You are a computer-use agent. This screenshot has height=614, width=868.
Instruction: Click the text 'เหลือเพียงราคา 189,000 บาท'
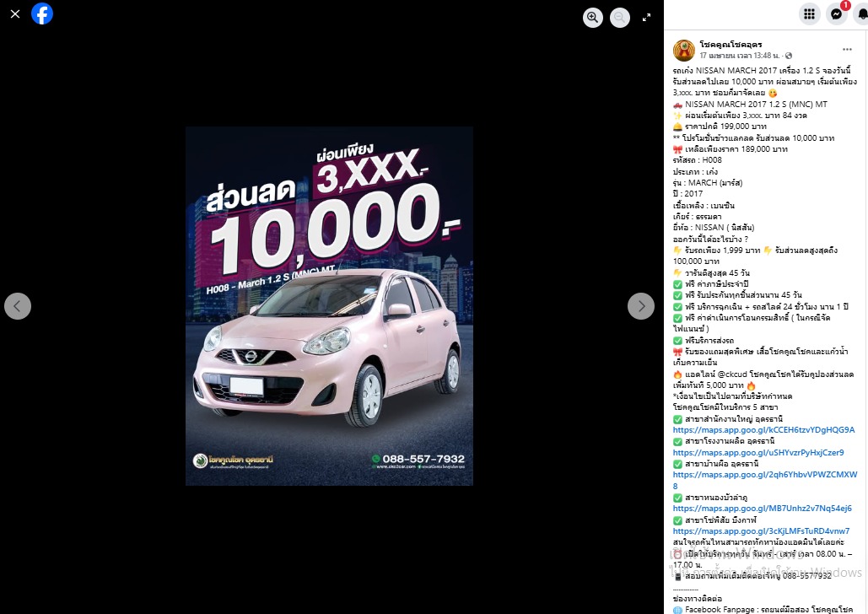pos(736,149)
